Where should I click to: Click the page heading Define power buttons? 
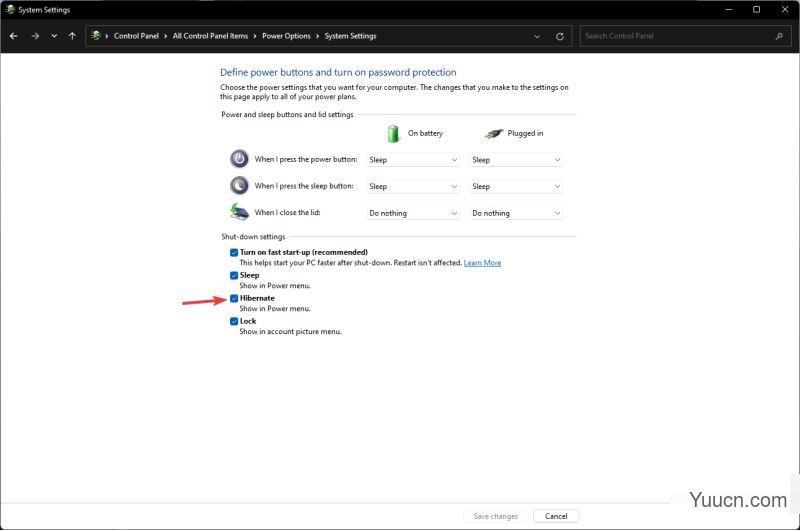coord(338,72)
